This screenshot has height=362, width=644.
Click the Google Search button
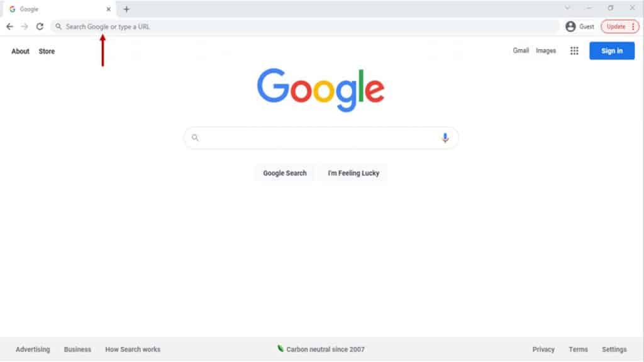point(285,173)
